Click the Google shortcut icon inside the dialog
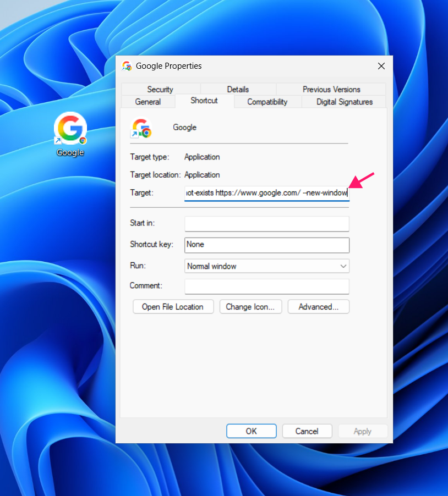 141,128
